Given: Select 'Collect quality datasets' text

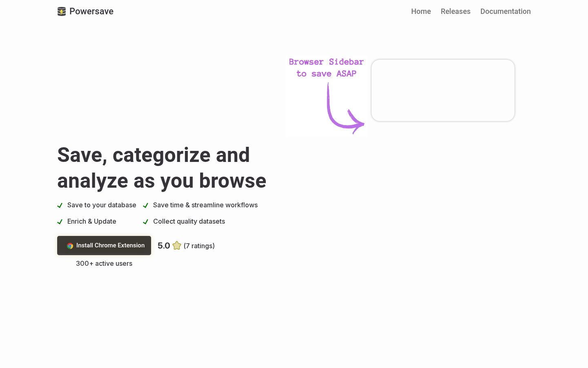Looking at the screenshot, I should [x=189, y=221].
